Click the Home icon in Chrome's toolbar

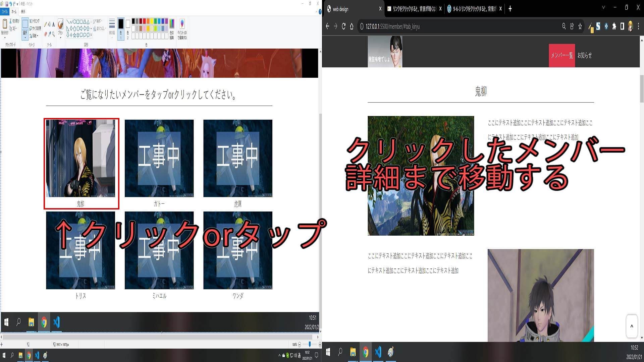(x=352, y=26)
